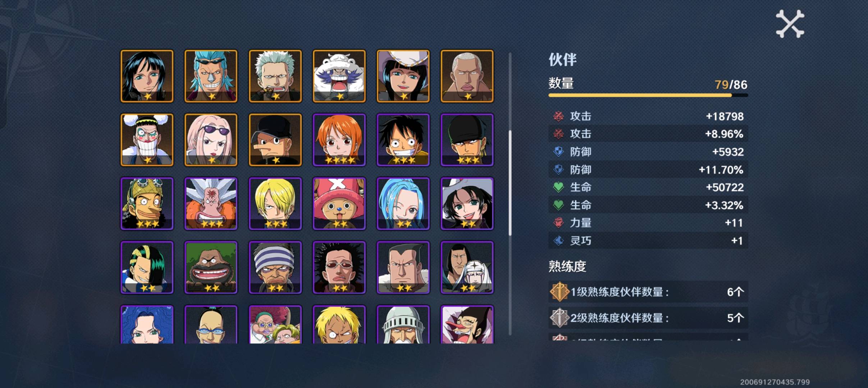Select Nico Robin portrait in the first row
The height and width of the screenshot is (388, 868).
147,76
